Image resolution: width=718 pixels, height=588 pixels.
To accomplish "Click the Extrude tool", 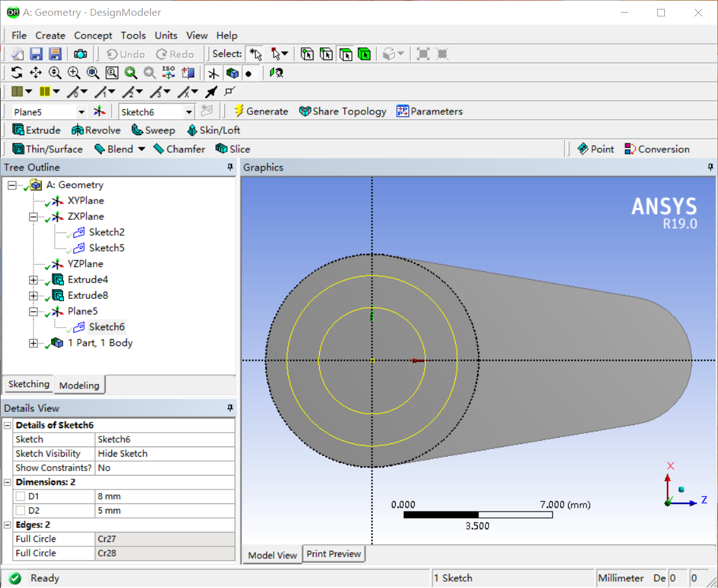I will coord(37,130).
